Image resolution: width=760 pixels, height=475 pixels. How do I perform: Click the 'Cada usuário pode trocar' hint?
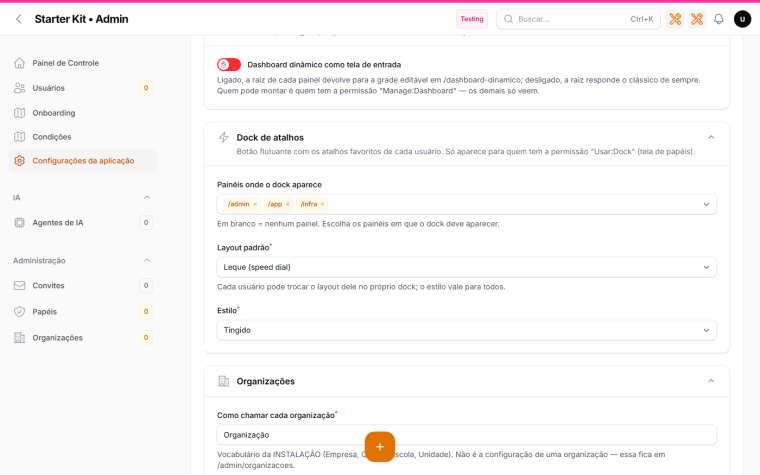(x=361, y=287)
